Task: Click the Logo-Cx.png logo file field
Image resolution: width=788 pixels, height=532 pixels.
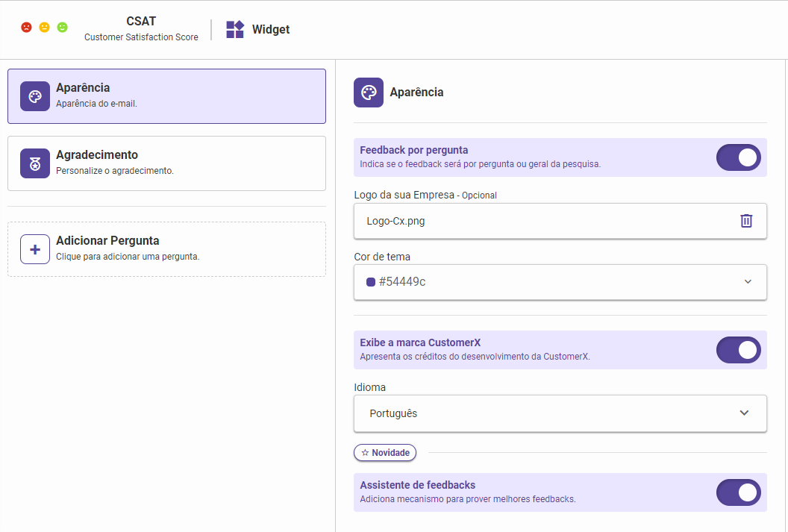Action: 545,221
